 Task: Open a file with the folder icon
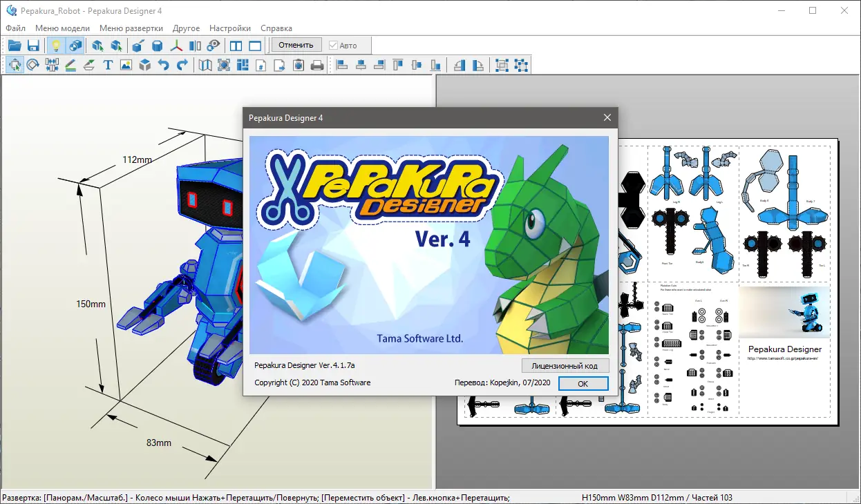(14, 46)
